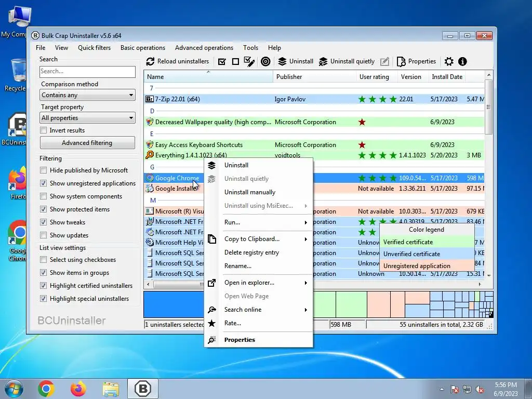
Task: Click the Unregistered application legend swatch
Action: (x=427, y=266)
